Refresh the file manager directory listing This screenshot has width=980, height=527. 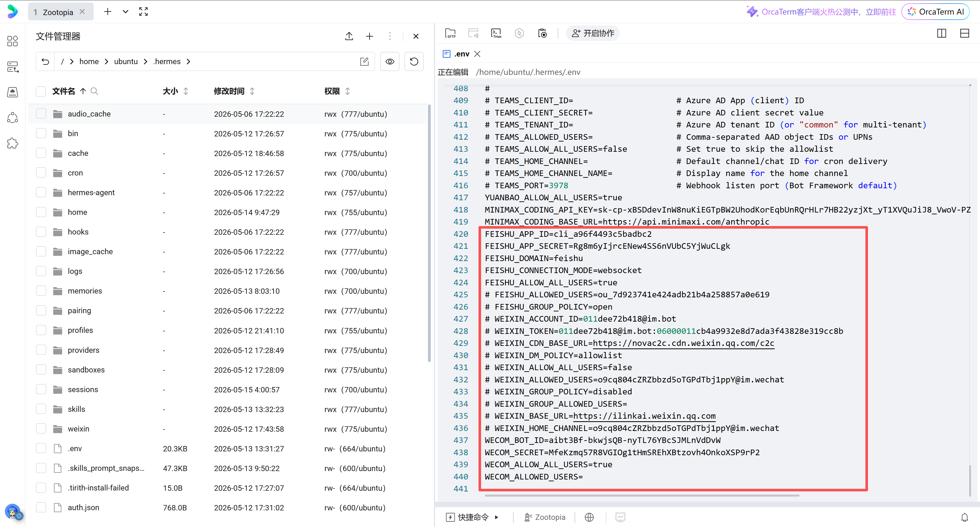(x=414, y=62)
